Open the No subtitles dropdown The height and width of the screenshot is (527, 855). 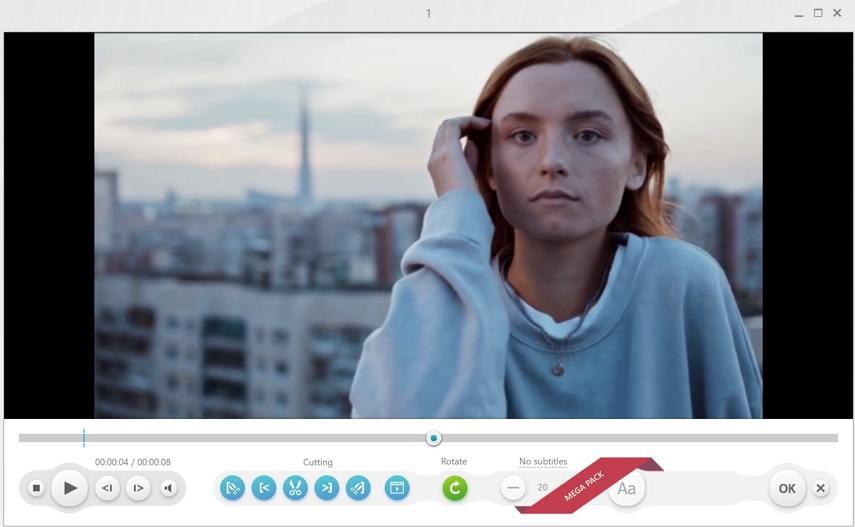pos(543,462)
